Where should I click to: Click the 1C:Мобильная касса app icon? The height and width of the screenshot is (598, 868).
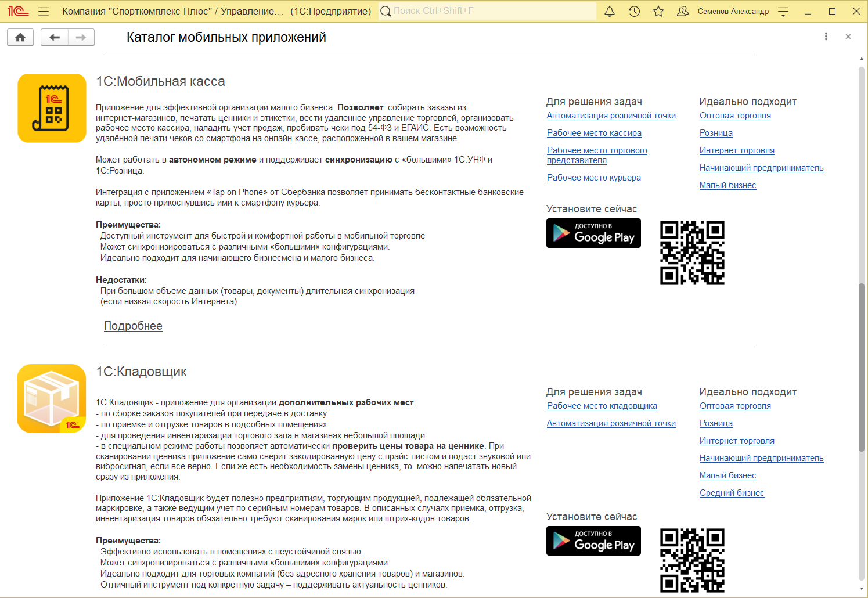point(52,108)
